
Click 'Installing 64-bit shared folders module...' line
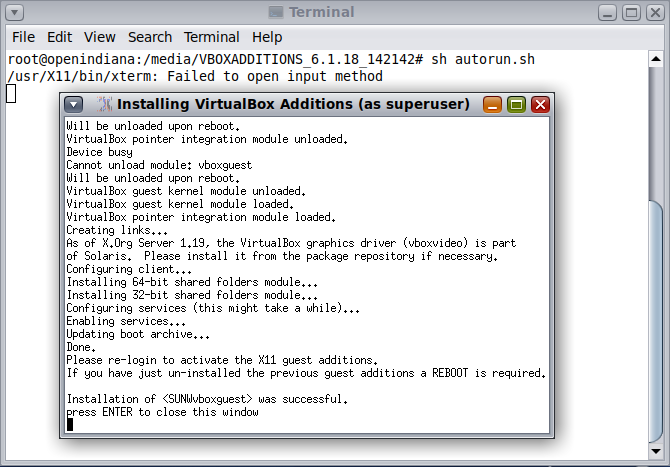[192, 282]
